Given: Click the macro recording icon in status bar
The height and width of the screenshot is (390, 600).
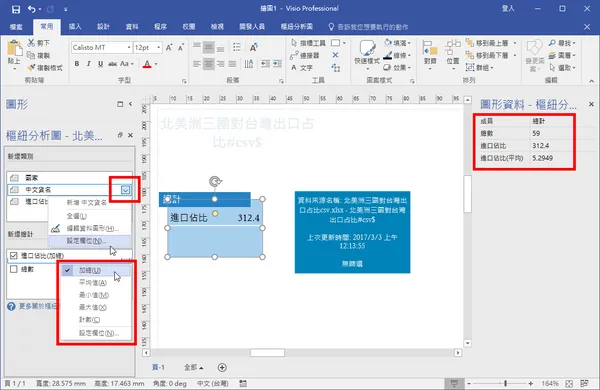Looking at the screenshot, I should 243,383.
